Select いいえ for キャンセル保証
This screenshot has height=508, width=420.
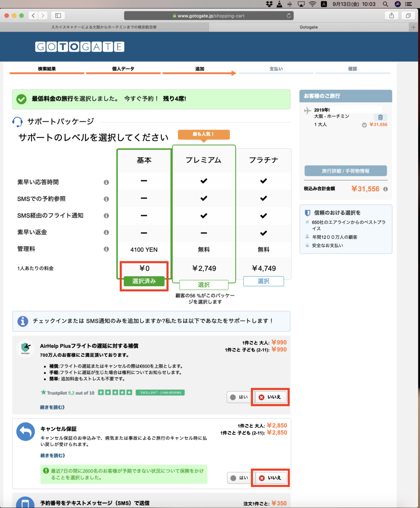pos(271,478)
